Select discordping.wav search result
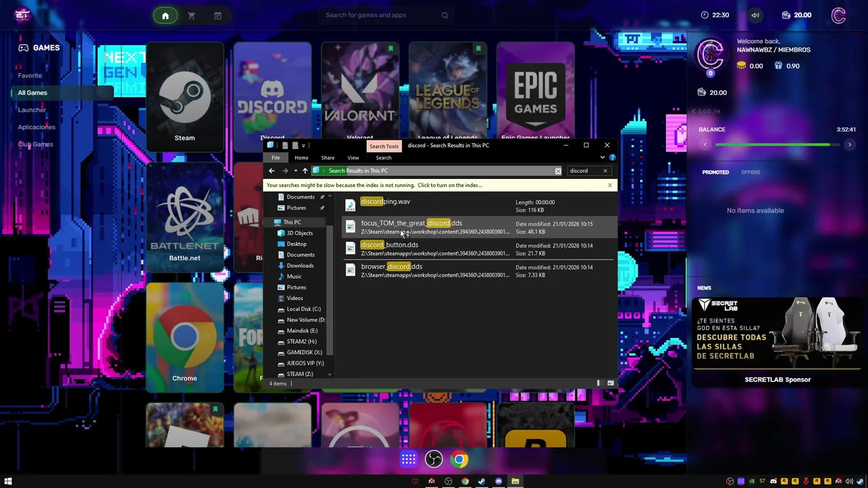868x488 pixels. coord(480,205)
